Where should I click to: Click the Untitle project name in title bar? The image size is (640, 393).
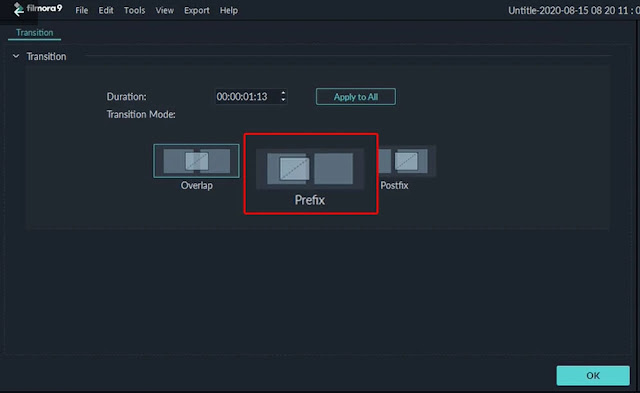click(573, 11)
